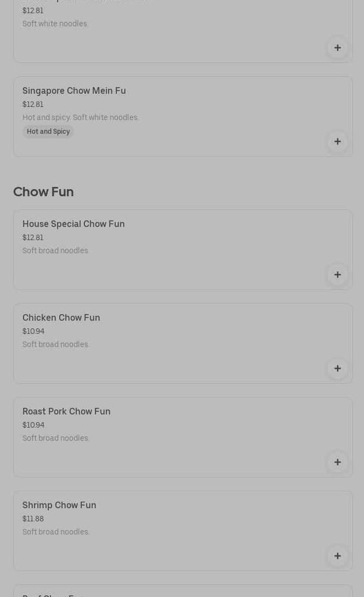Open the Shrimp Chow Fun title

[x=59, y=505]
